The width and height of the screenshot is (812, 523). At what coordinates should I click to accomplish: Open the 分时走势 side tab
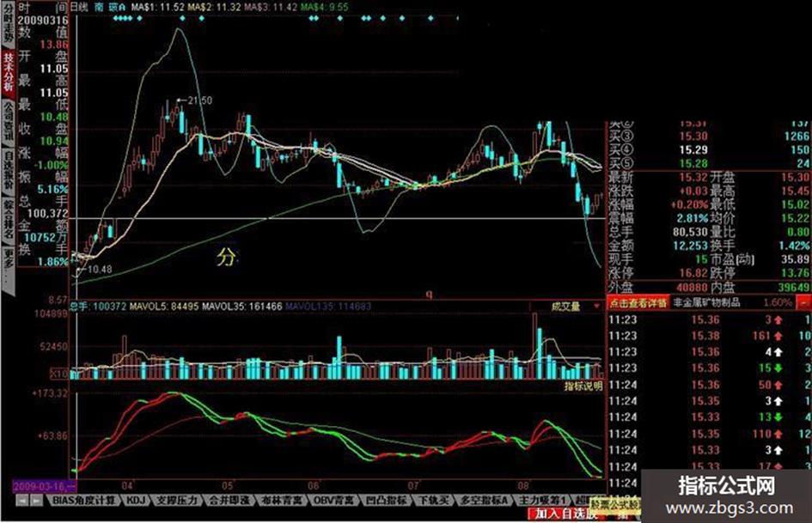click(9, 23)
